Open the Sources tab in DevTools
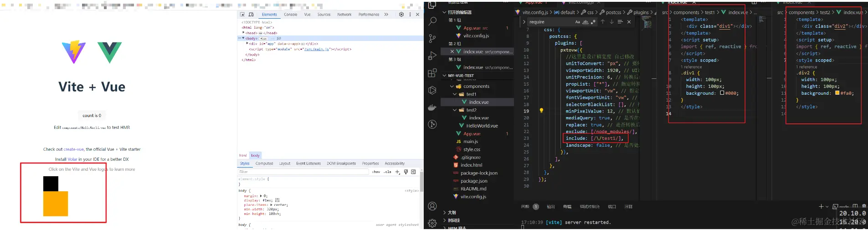Viewport: 868px width, 230px height. [x=324, y=15]
